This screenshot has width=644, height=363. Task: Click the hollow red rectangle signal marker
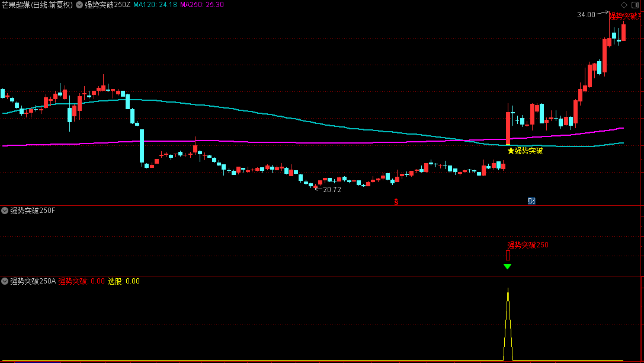[x=508, y=255]
